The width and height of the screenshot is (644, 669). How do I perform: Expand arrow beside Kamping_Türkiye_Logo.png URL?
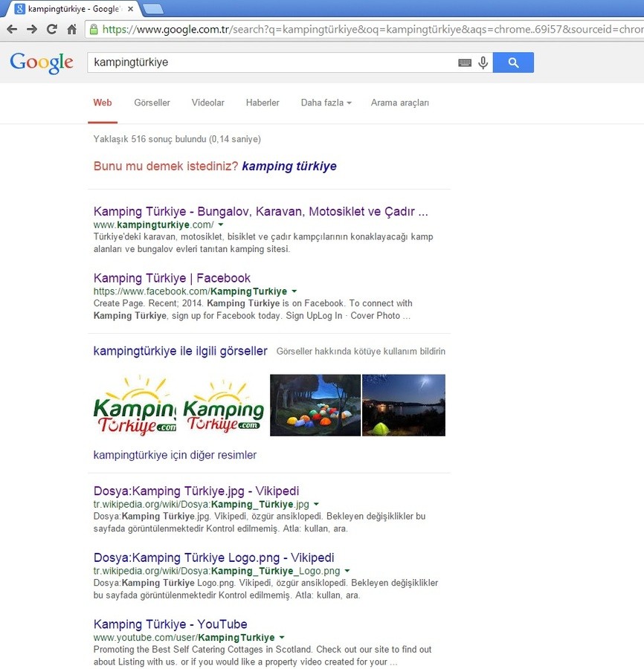(347, 571)
